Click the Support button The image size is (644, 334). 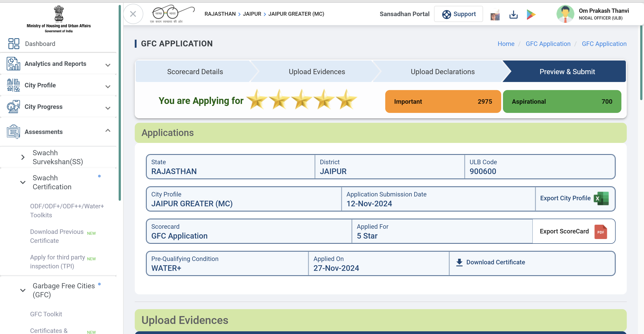[x=458, y=14]
